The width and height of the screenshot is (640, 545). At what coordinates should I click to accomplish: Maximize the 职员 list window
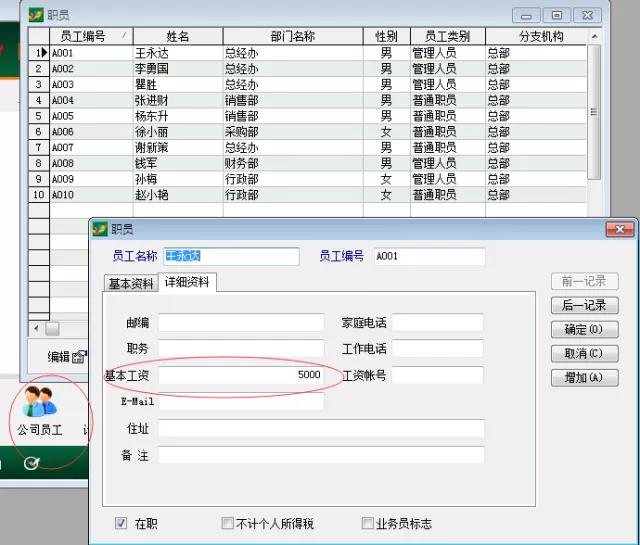point(556,16)
